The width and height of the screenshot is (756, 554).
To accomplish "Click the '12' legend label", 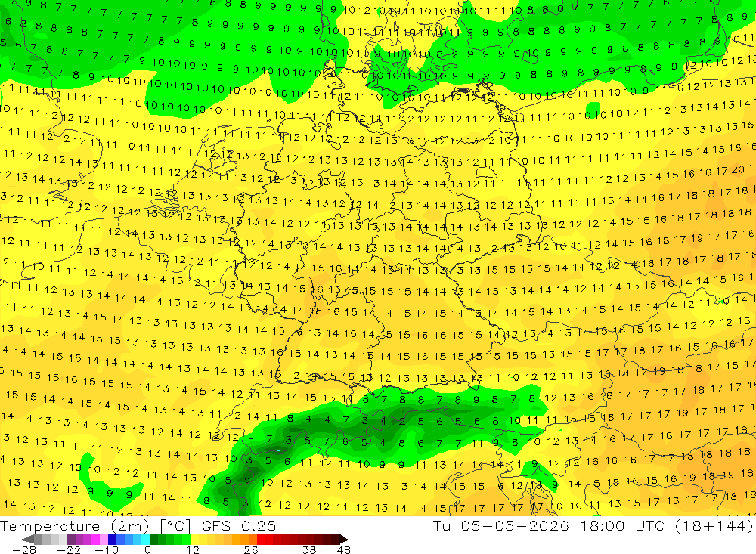I will (x=193, y=549).
